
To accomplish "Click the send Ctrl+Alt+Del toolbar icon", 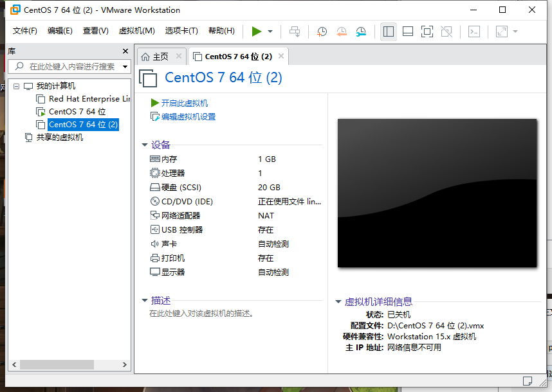I will pyautogui.click(x=295, y=31).
